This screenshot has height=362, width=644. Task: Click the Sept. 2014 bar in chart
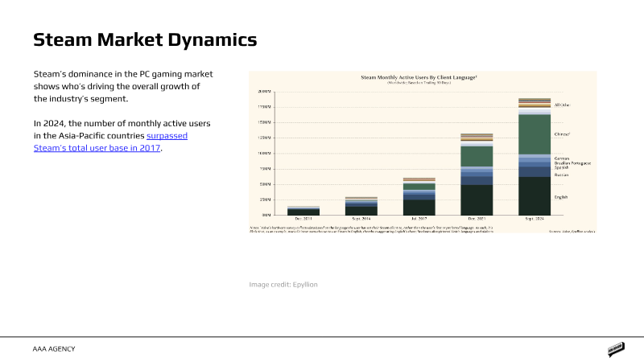pos(361,206)
